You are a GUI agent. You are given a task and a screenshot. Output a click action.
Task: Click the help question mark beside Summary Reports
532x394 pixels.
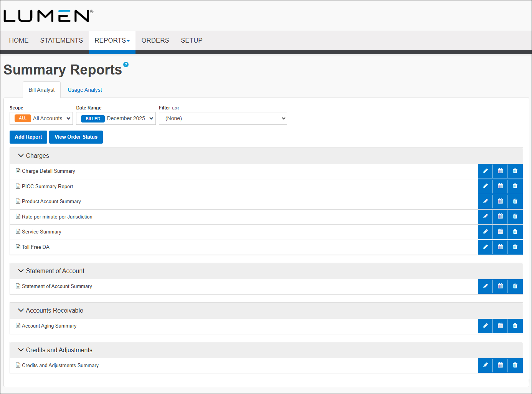point(126,65)
